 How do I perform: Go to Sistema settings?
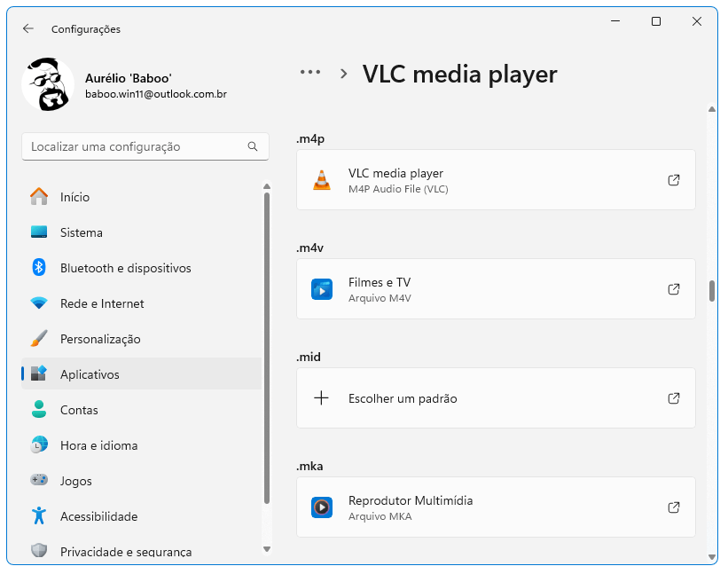142,232
